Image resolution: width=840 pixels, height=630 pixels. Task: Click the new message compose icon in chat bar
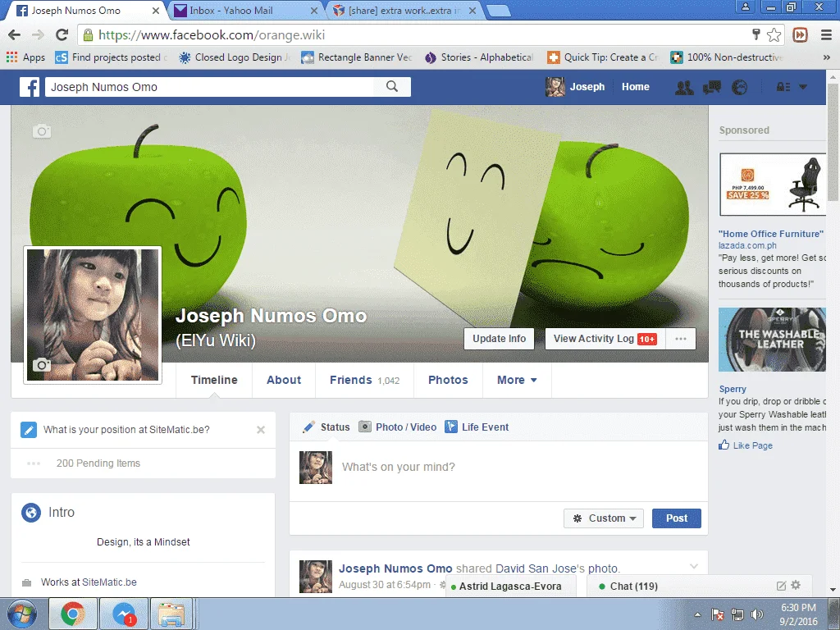tap(781, 586)
